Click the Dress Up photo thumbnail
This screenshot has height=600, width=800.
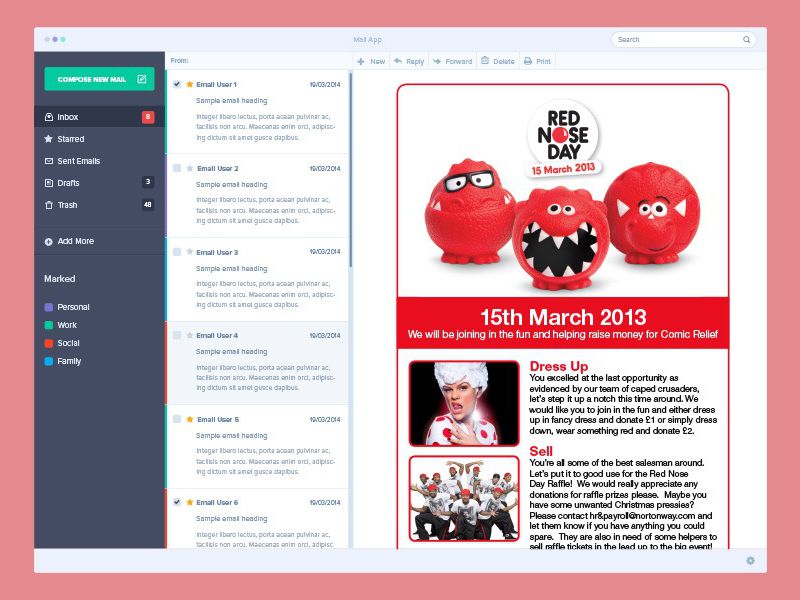click(464, 403)
